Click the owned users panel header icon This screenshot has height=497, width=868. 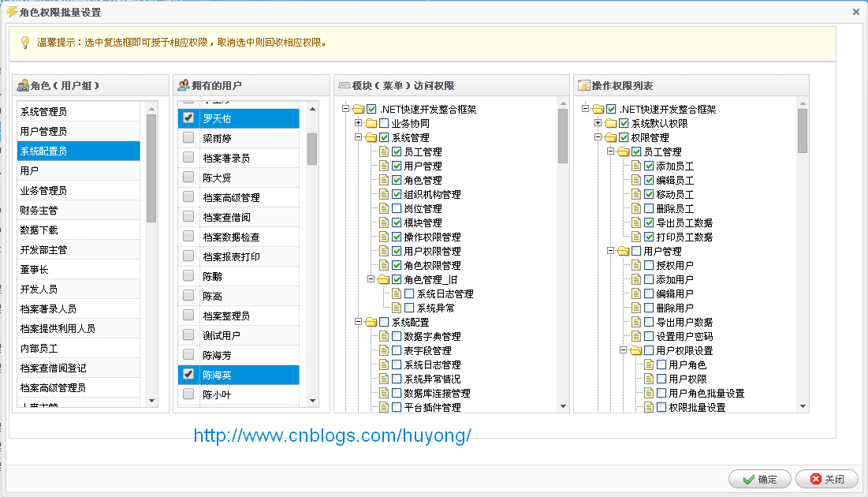pos(183,85)
